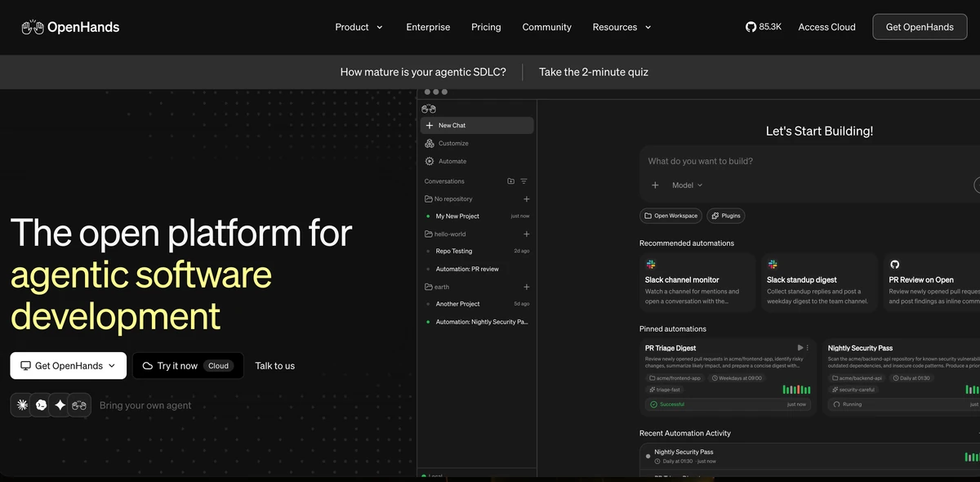
Task: Click the filter icon beside Conversations
Action: [524, 181]
